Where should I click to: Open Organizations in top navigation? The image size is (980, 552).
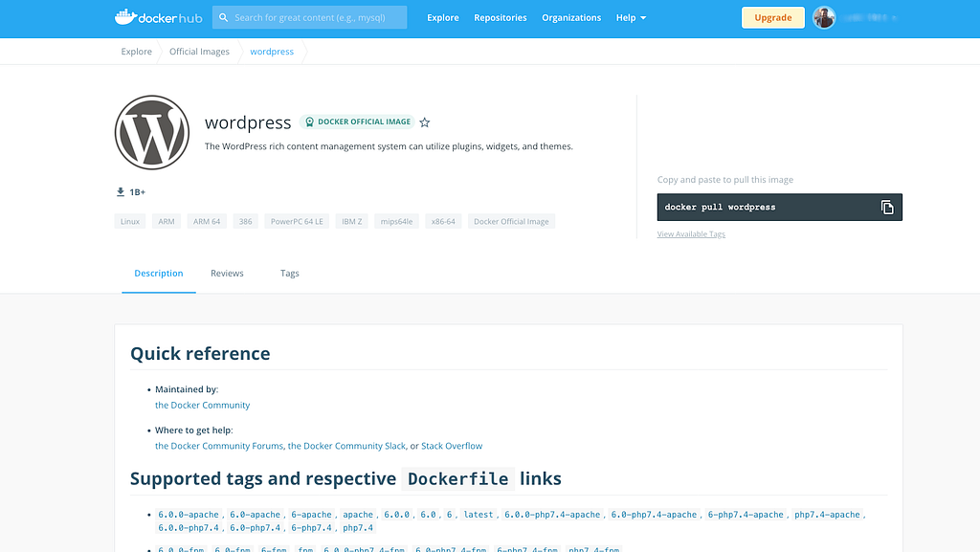point(571,17)
